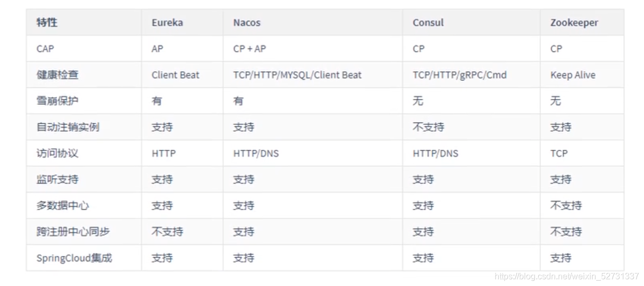Screen dimensions: 644x286
Task: Click the SpringCloud集成 row label
Action: click(x=74, y=258)
